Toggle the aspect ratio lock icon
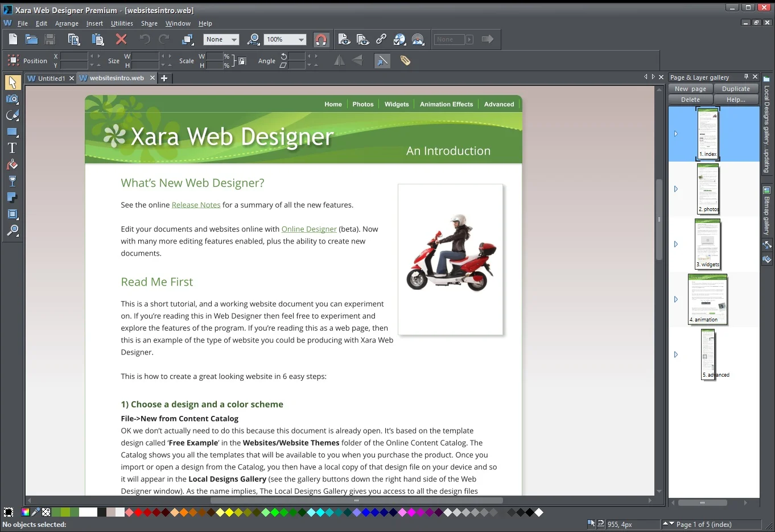Viewport: 775px width, 532px height. 242,61
